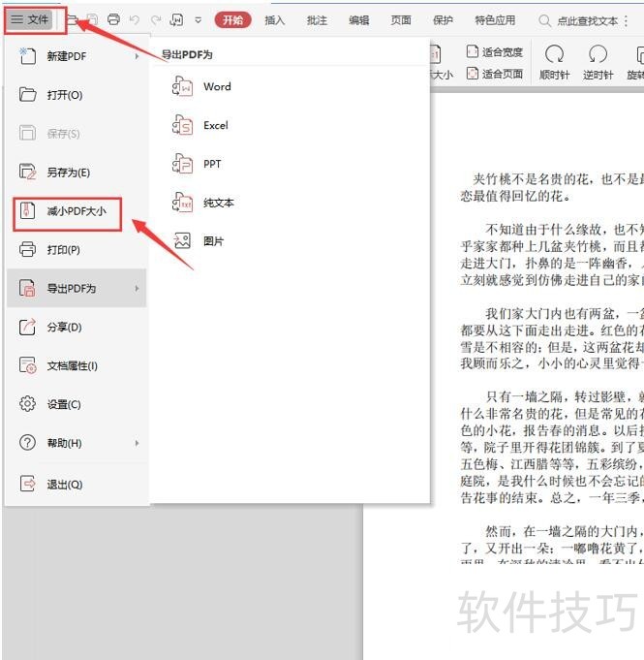Click the printer icon beside 打印
Screen dimensions: 644x660
tap(27, 249)
